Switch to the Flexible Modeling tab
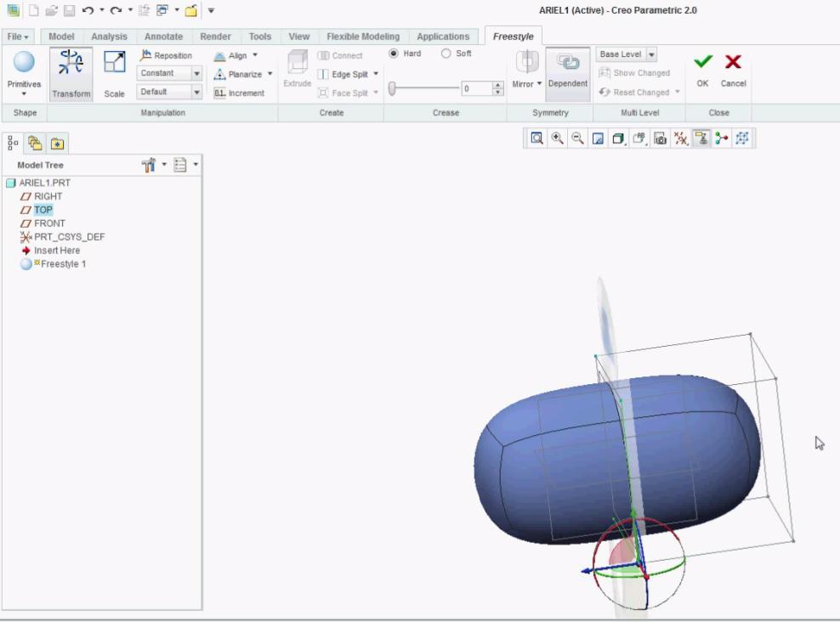This screenshot has height=622, width=840. click(x=363, y=37)
